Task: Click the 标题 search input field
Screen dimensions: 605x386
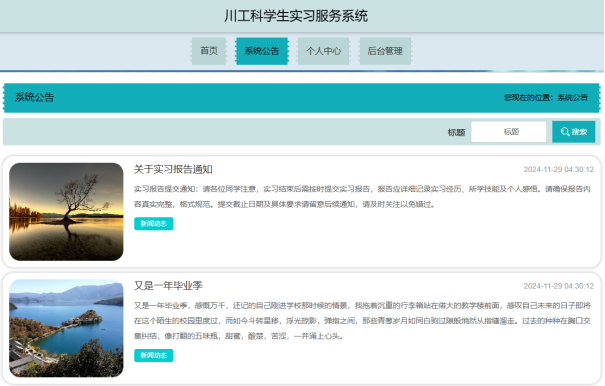Action: pos(509,132)
